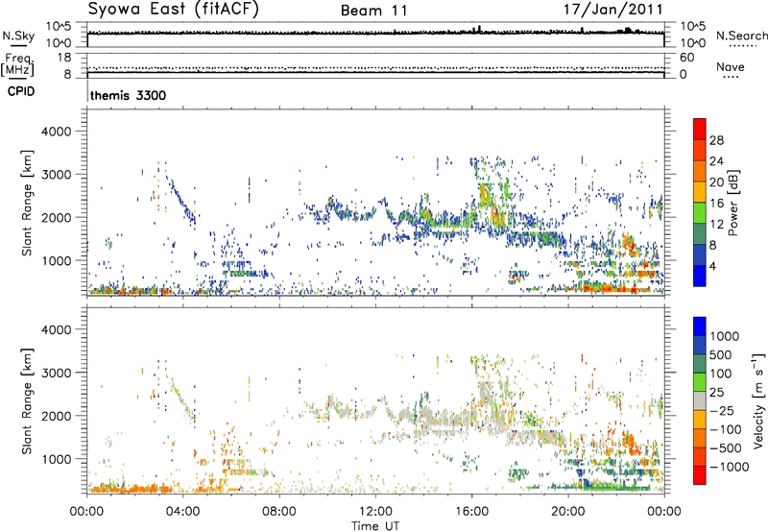Screen dimensions: 768x532
Task: Pick the bright blue top segment of velocity colorbar
Action: 700,326
